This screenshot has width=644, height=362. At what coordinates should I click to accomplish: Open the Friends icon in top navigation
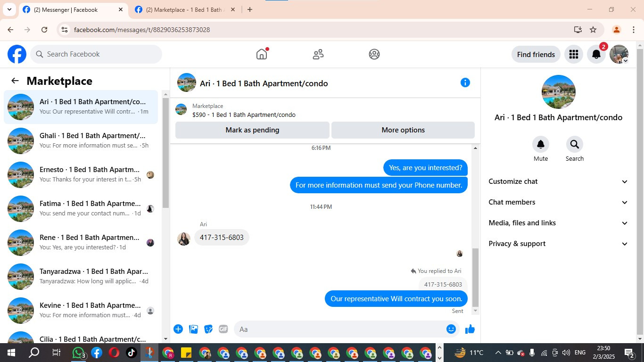pos(318,54)
